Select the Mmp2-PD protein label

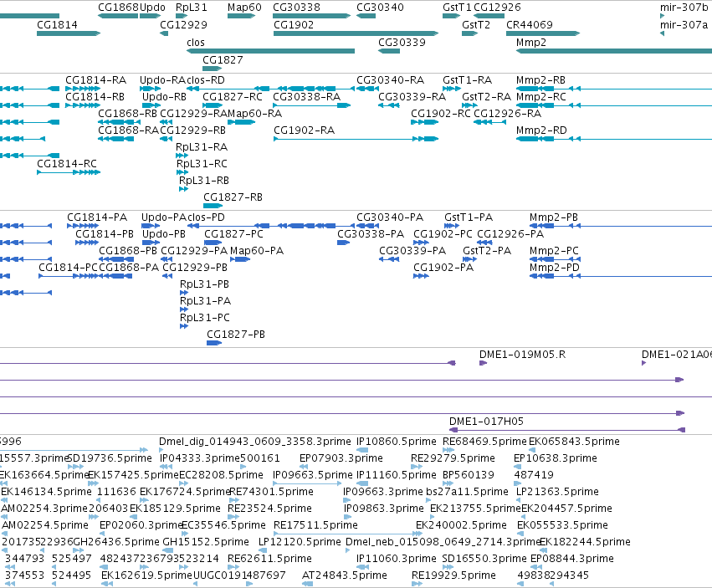[555, 268]
